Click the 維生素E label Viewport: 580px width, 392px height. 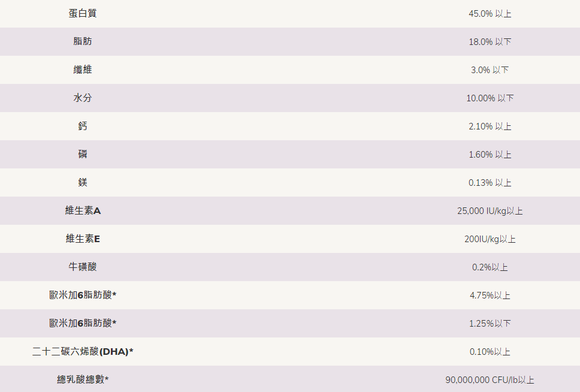(83, 239)
